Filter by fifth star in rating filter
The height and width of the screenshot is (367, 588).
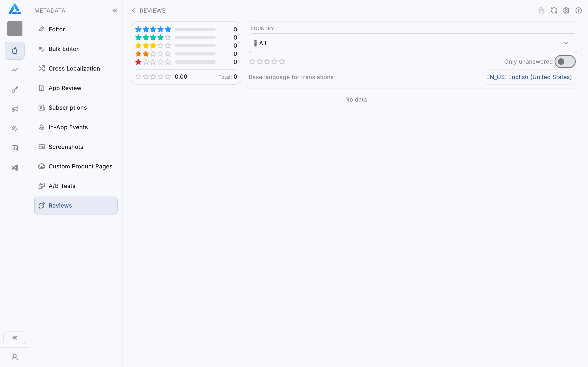coord(282,62)
